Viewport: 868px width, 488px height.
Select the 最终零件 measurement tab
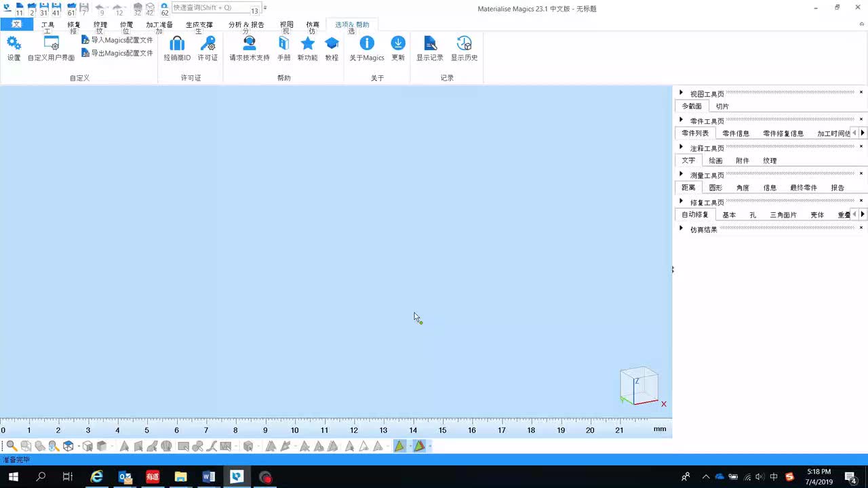[804, 188]
